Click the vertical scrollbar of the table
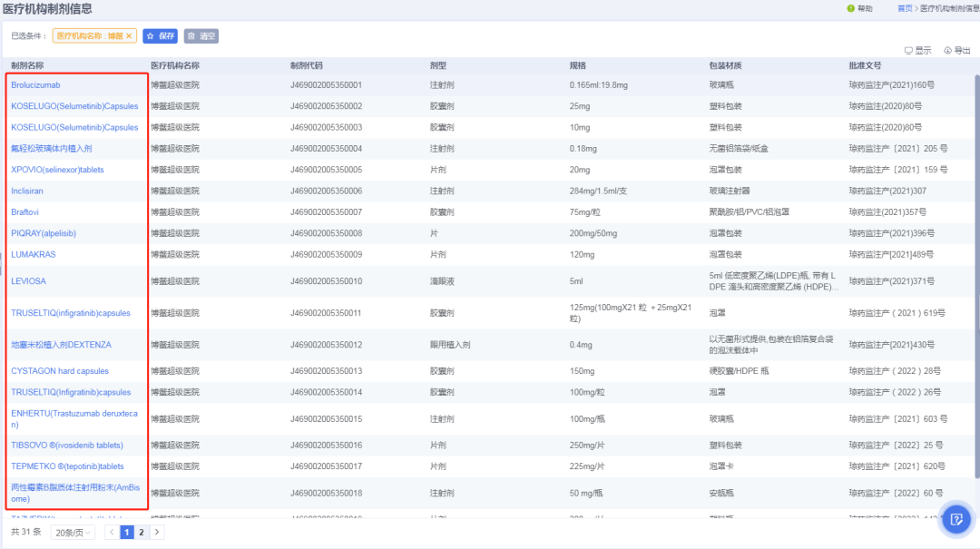Viewport: 980px width, 549px height. click(x=976, y=278)
